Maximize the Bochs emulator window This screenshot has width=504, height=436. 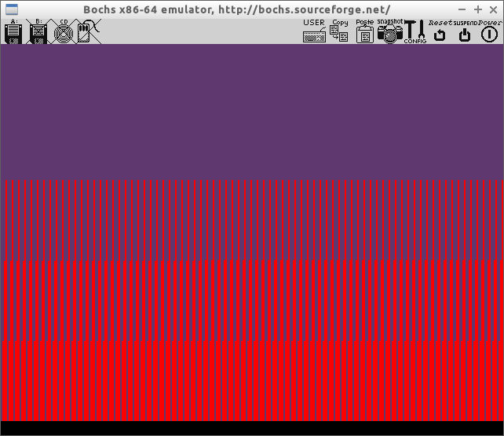[x=478, y=9]
